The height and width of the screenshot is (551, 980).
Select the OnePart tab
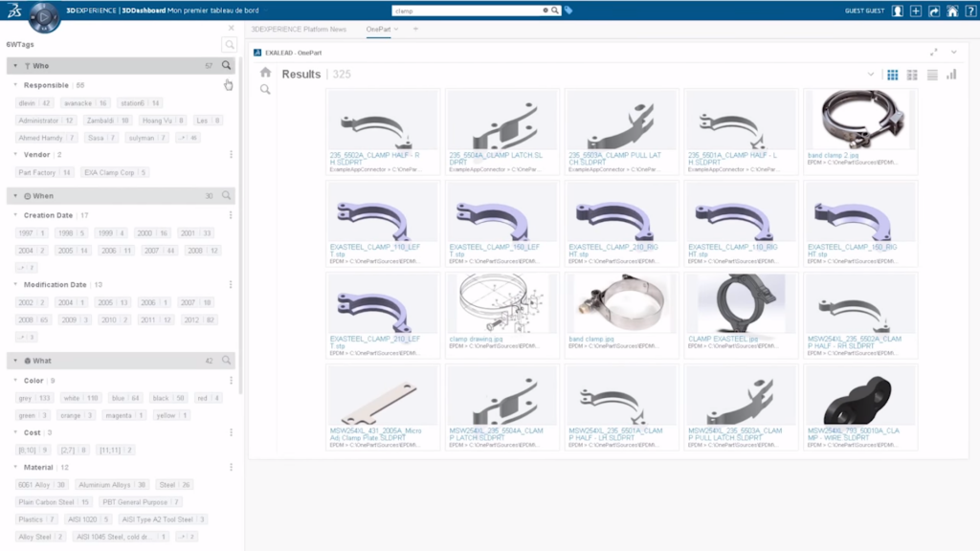[x=379, y=30]
